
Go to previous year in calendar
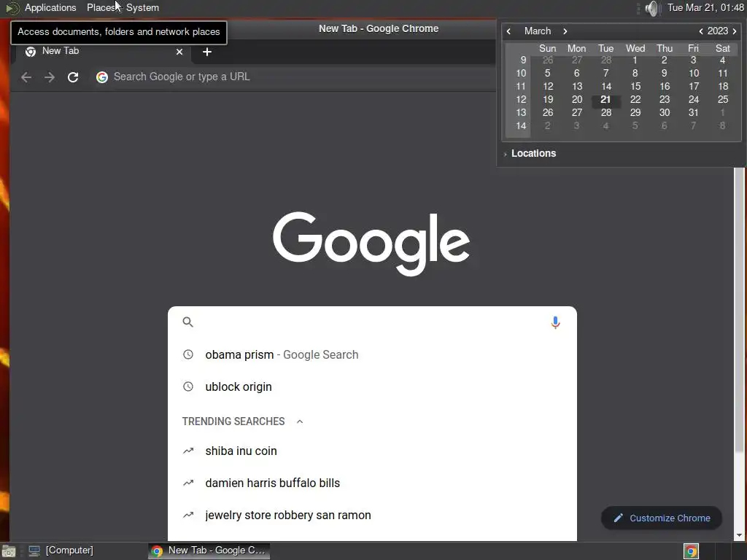coord(701,31)
